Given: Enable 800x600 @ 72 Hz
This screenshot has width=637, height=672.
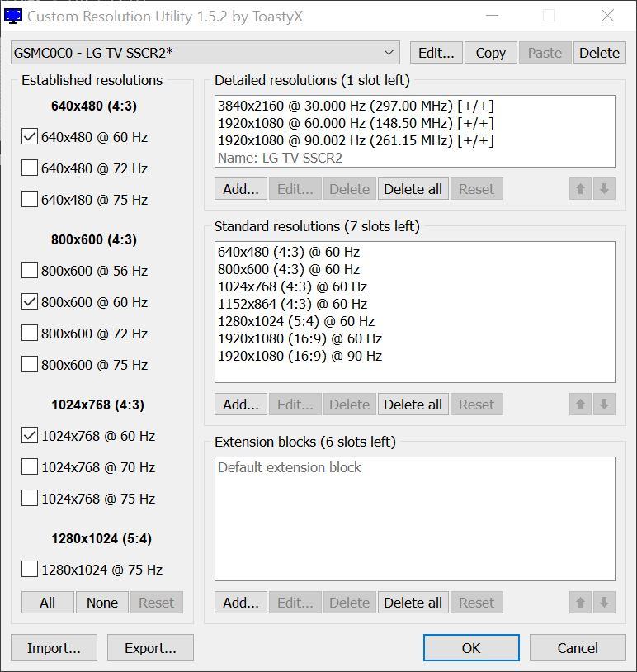Looking at the screenshot, I should coord(30,333).
